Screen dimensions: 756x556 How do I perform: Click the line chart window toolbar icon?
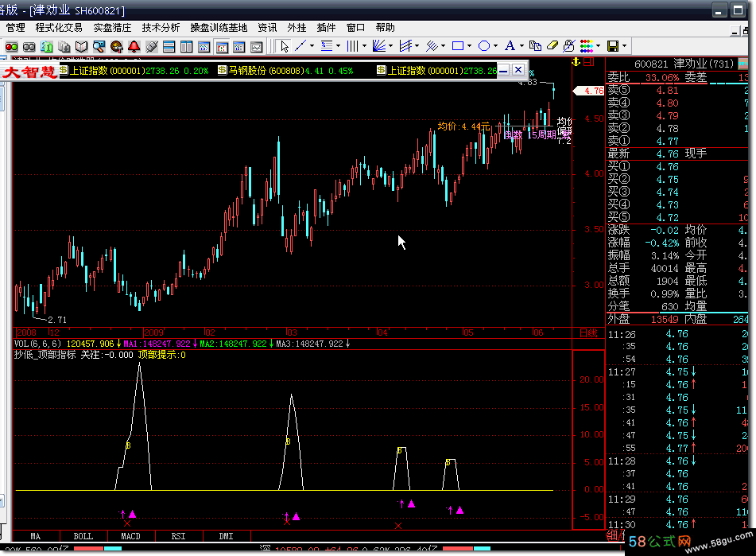256,47
